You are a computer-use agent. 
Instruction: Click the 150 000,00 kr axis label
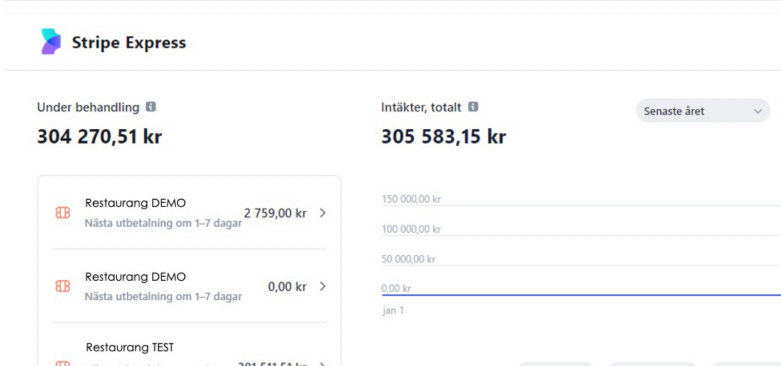click(411, 199)
